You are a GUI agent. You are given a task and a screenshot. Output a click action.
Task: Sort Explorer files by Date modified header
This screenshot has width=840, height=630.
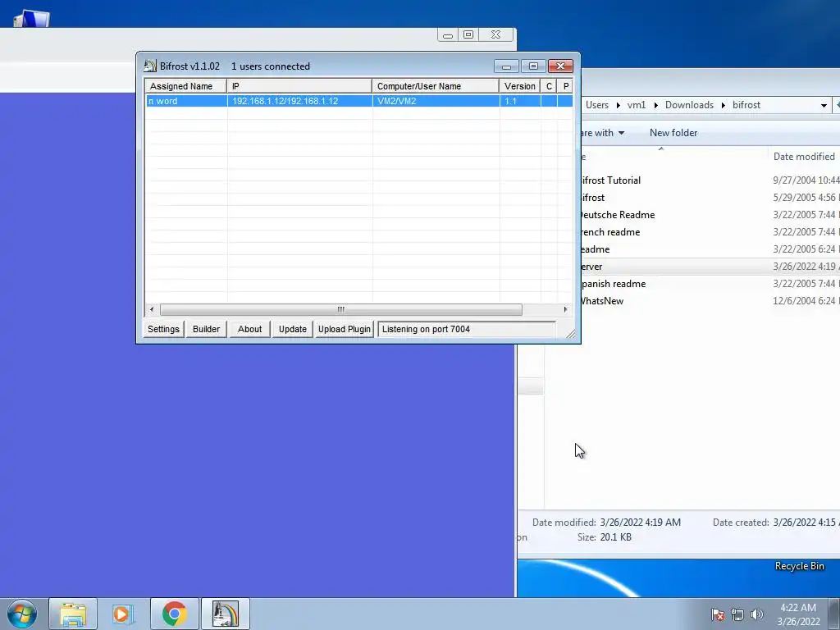[x=804, y=157]
